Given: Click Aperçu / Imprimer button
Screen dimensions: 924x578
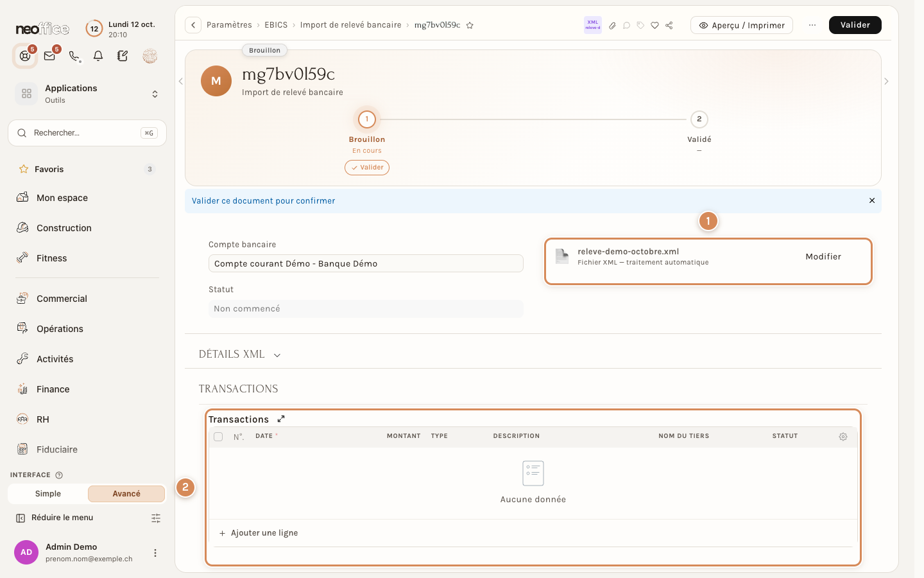Looking at the screenshot, I should pos(742,25).
